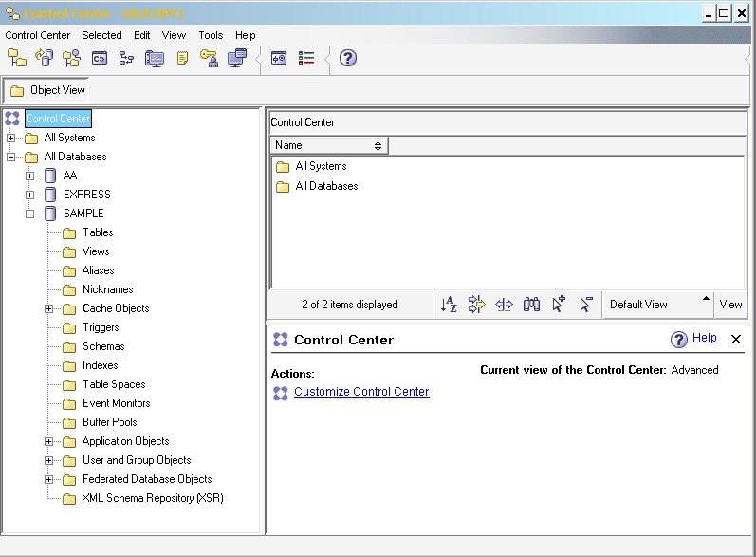The image size is (756, 557).
Task: Show the Legend list toolbar icon
Action: (x=306, y=58)
